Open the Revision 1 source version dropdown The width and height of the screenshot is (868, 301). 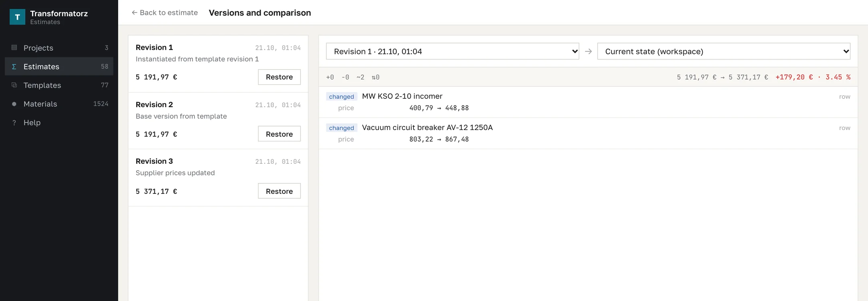[452, 51]
